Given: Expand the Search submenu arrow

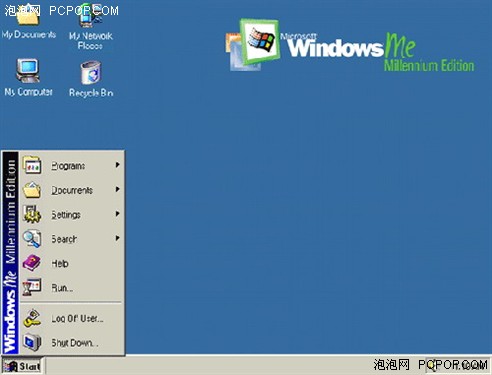Looking at the screenshot, I should point(117,238).
